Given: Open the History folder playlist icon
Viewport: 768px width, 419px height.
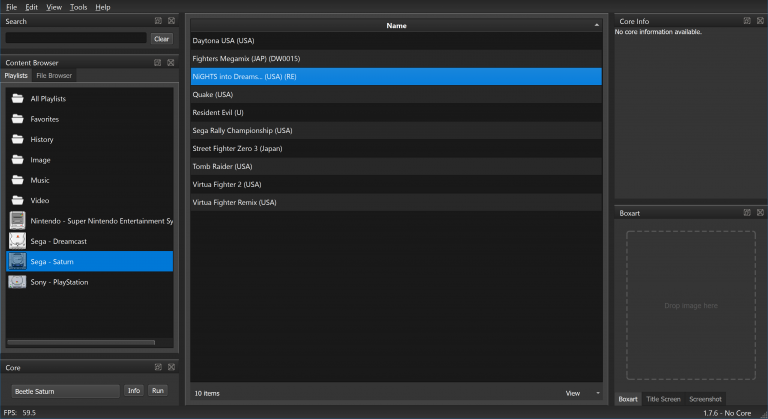Looking at the screenshot, I should (17, 139).
